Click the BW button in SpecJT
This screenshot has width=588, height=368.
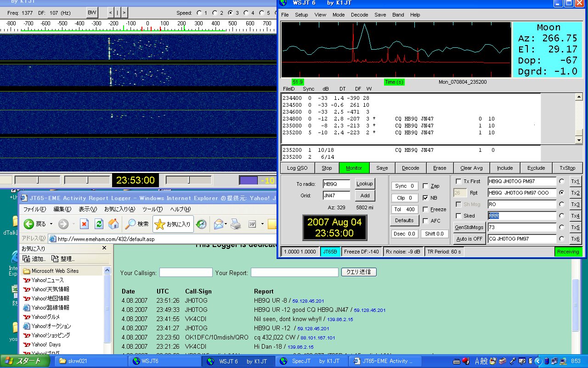pyautogui.click(x=92, y=12)
